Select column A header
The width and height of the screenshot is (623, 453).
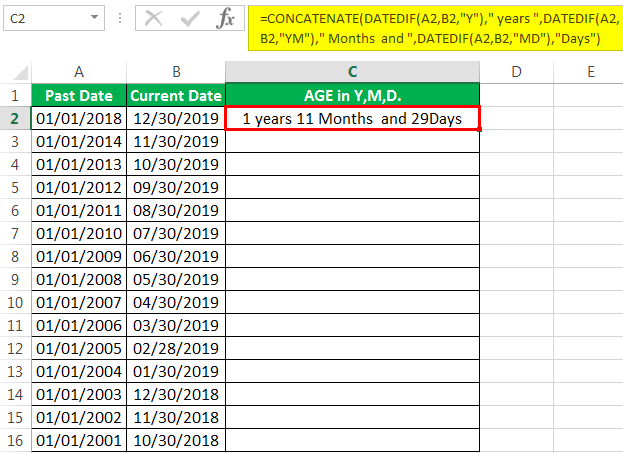(79, 72)
